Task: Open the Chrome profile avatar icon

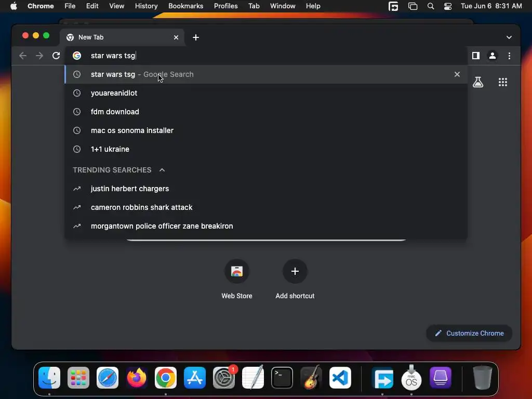Action: tap(493, 56)
